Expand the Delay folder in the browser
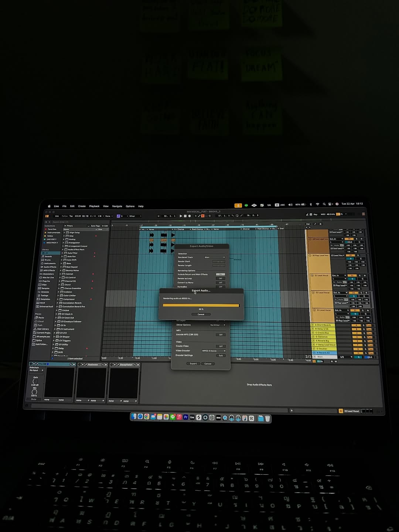Viewport: 399px width, 532px height. coord(53,348)
